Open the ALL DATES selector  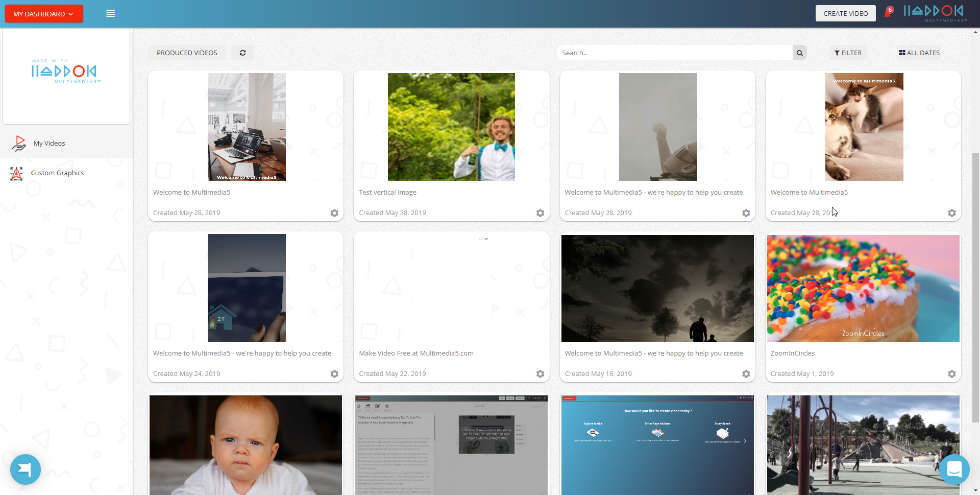919,53
